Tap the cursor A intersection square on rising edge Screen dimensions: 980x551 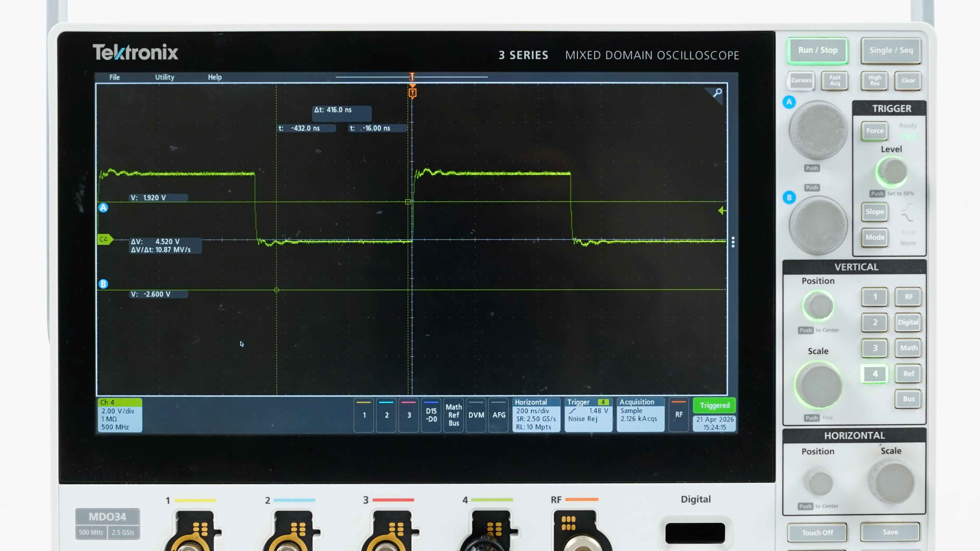coord(408,202)
